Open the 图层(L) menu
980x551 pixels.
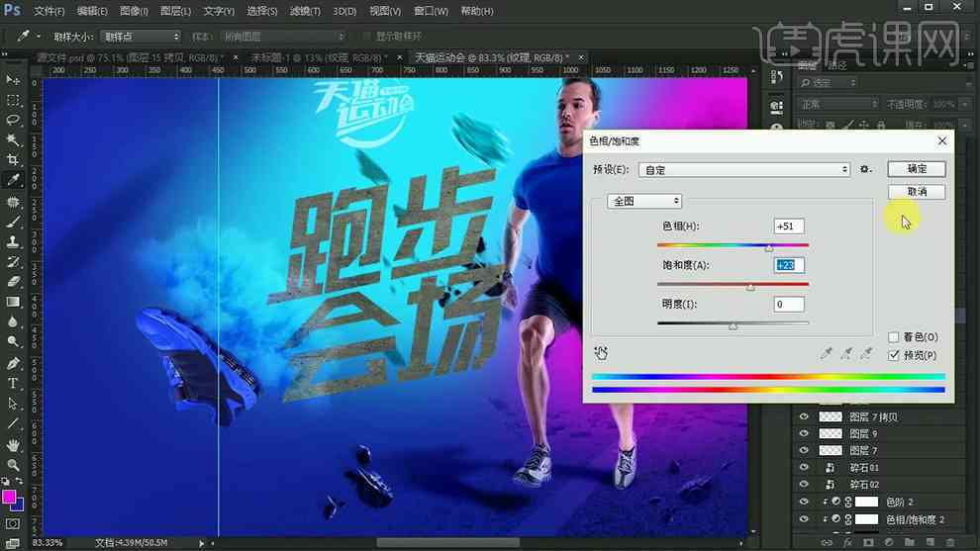(175, 11)
